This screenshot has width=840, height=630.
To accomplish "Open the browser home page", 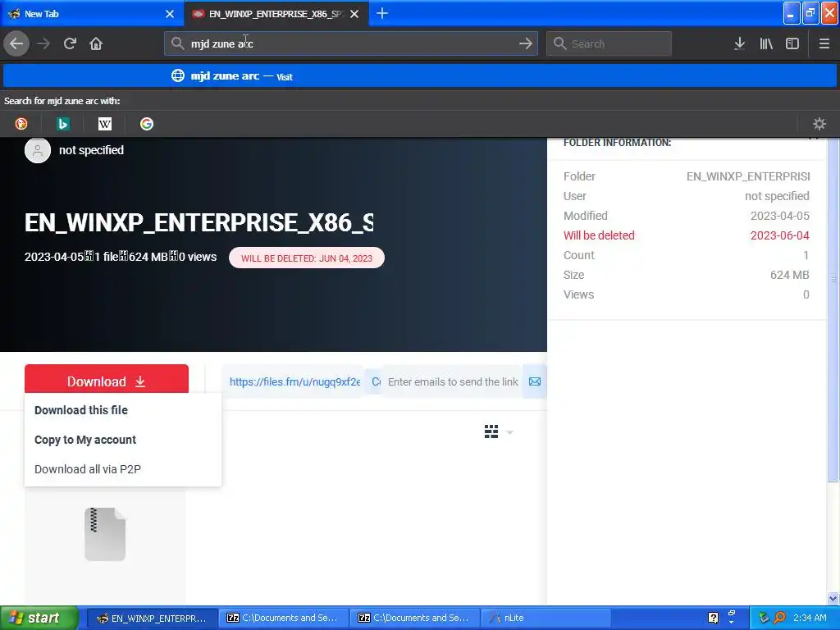I will [x=96, y=43].
